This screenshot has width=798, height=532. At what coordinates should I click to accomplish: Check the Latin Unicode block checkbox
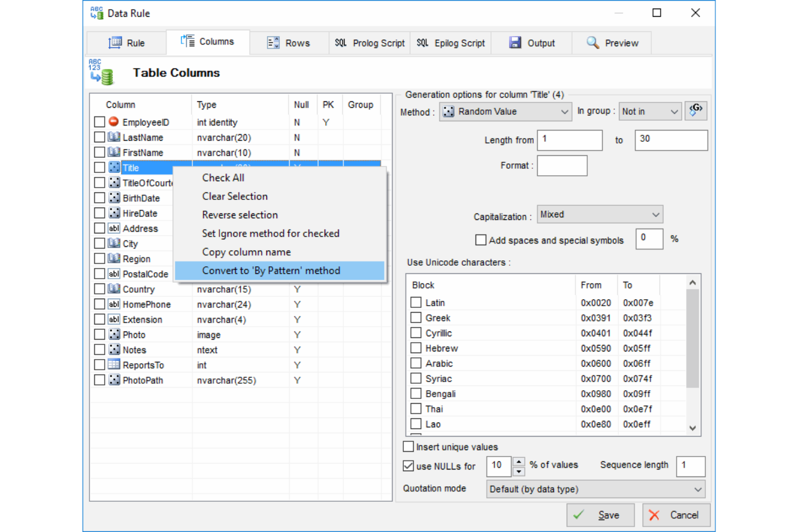tap(416, 302)
